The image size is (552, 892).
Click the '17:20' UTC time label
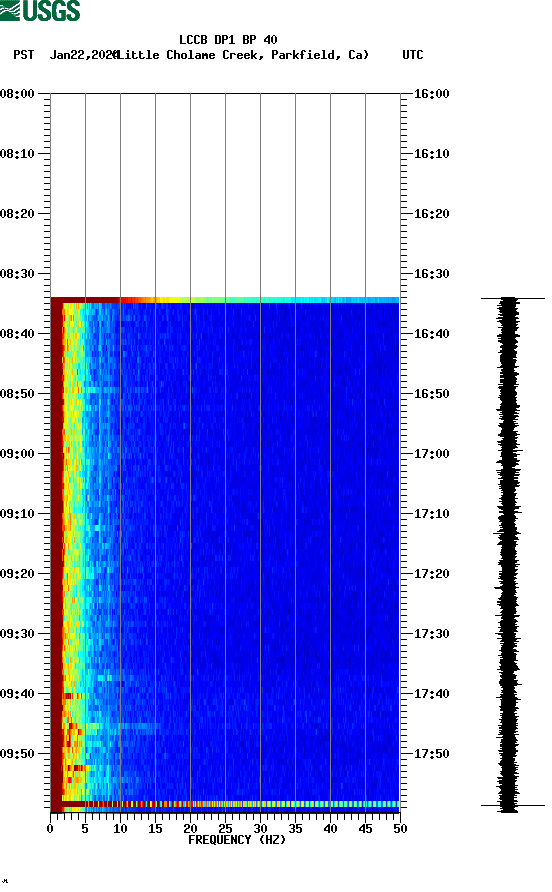(431, 574)
